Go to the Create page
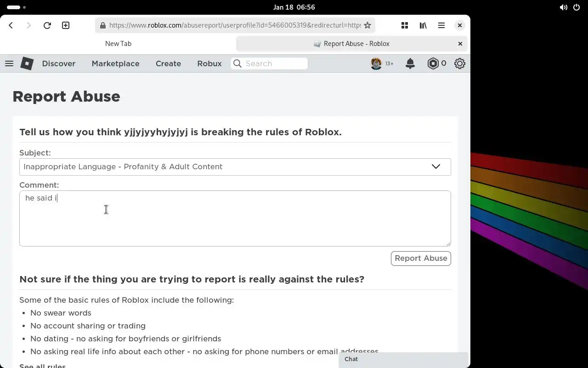The height and width of the screenshot is (368, 588). 168,63
